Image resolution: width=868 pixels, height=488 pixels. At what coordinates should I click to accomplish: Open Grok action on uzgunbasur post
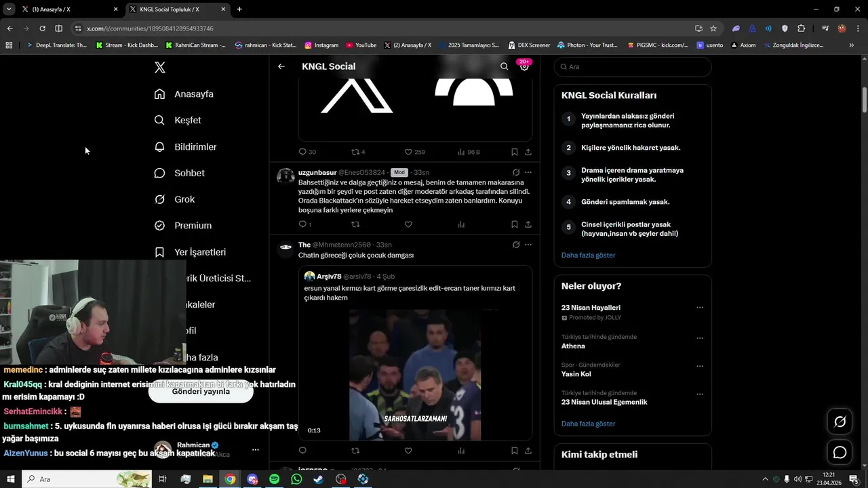(516, 172)
